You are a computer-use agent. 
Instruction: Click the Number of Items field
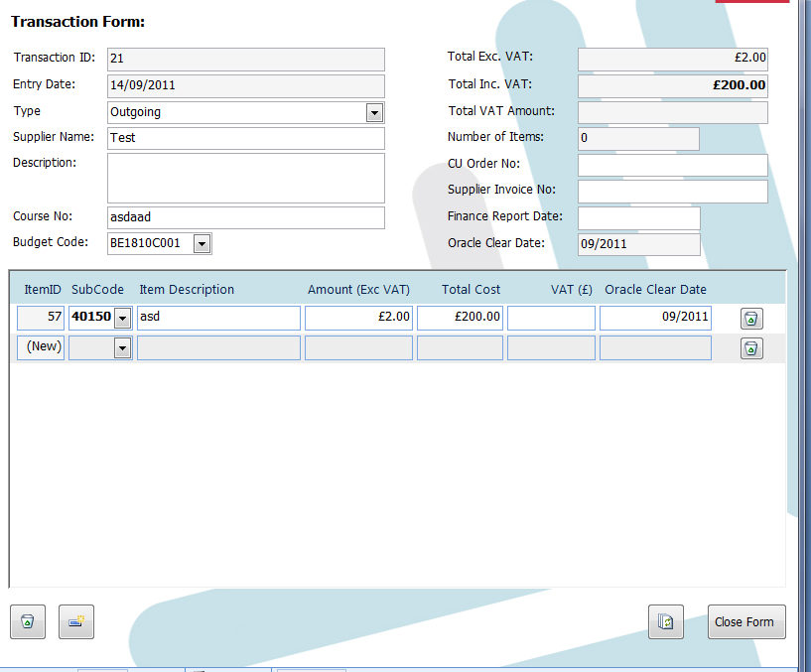point(638,139)
